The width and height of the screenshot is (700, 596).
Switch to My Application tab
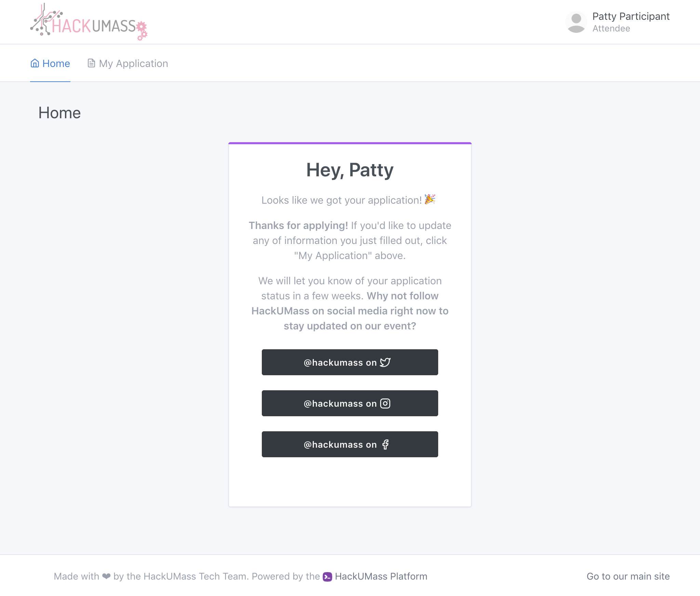pyautogui.click(x=128, y=63)
